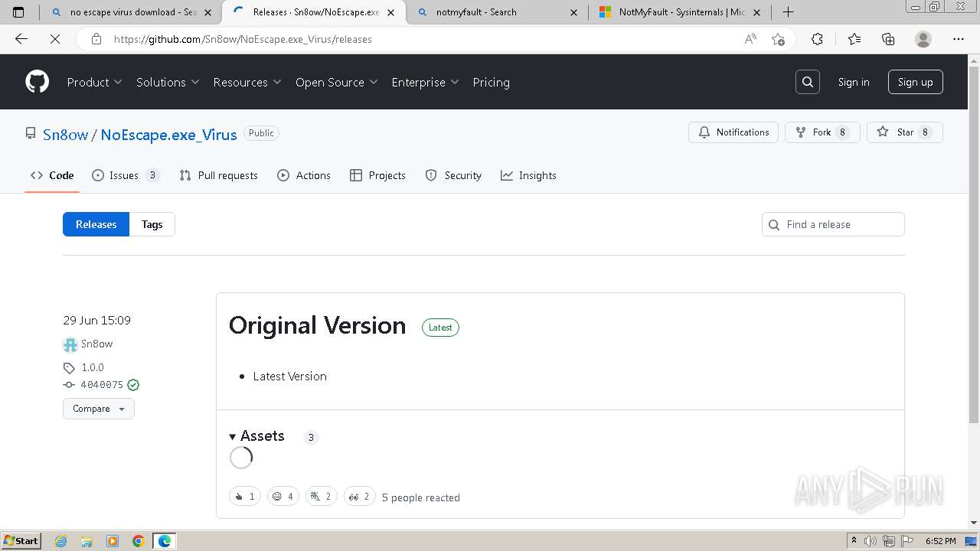The image size is (980, 551).
Task: Switch to the 'no escape virus download' tab
Action: [x=129, y=11]
